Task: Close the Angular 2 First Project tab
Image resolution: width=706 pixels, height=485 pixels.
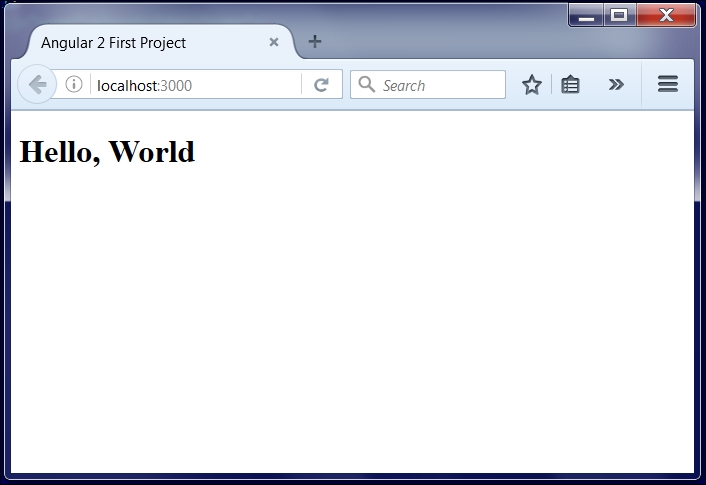Action: 274,42
